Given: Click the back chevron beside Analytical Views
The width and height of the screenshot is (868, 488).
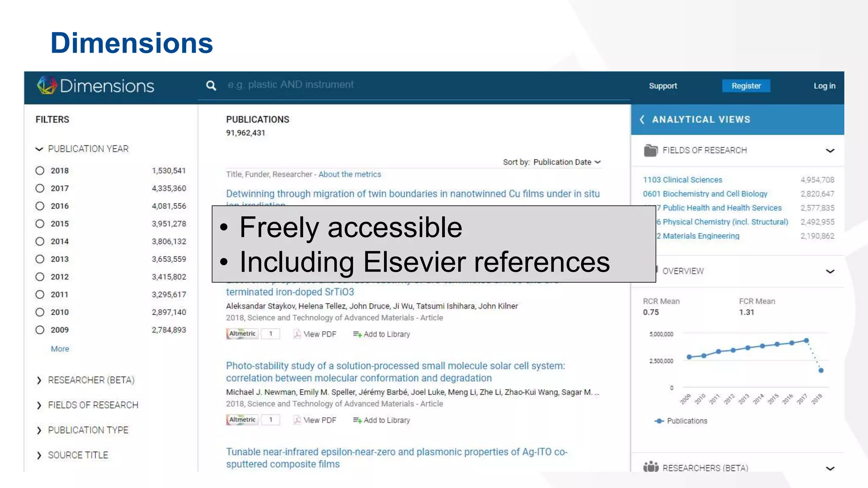Looking at the screenshot, I should click(642, 119).
